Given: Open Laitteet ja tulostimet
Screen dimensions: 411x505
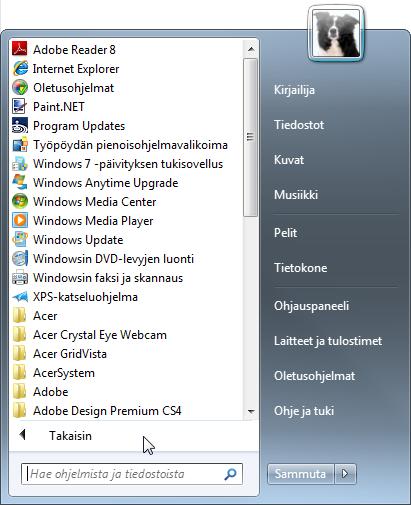Looking at the screenshot, I should 328,341.
